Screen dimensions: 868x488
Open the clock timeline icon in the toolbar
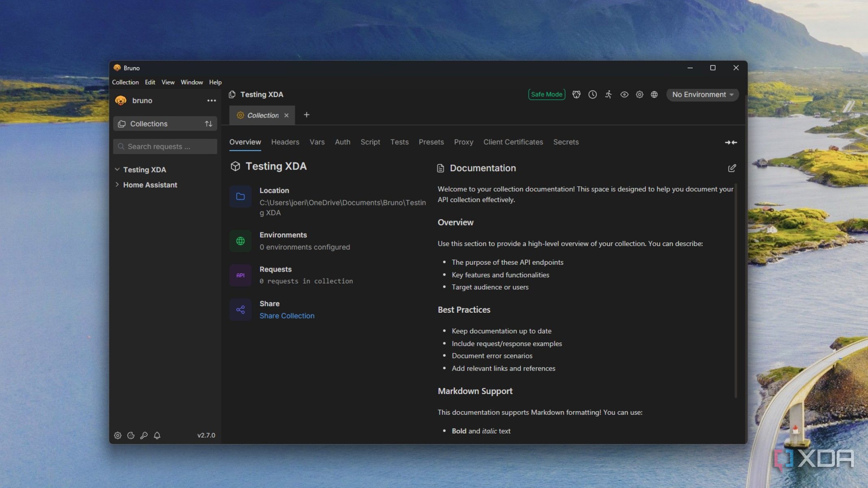point(593,94)
